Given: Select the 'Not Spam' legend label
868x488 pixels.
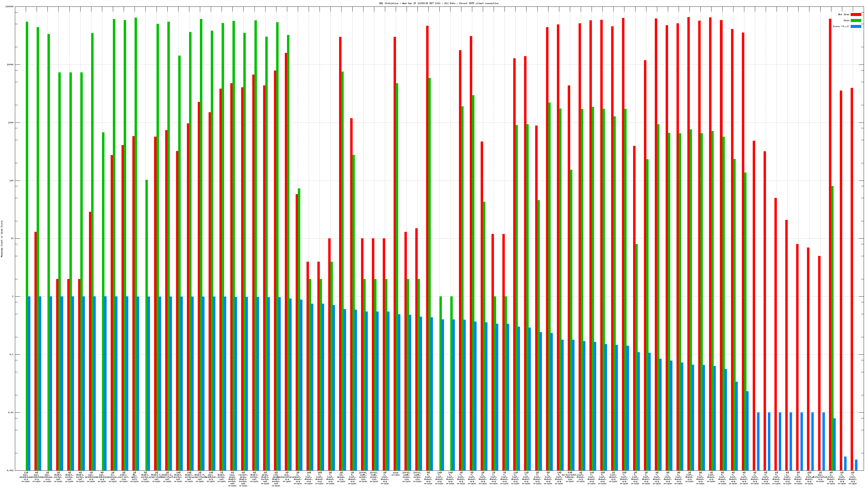Looking at the screenshot, I should click(x=844, y=14).
